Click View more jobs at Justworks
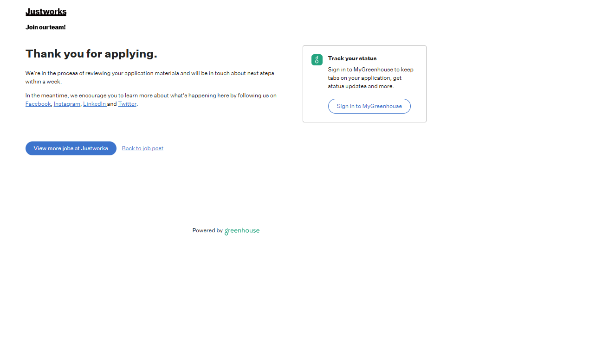This screenshot has width=602, height=364. pyautogui.click(x=71, y=148)
